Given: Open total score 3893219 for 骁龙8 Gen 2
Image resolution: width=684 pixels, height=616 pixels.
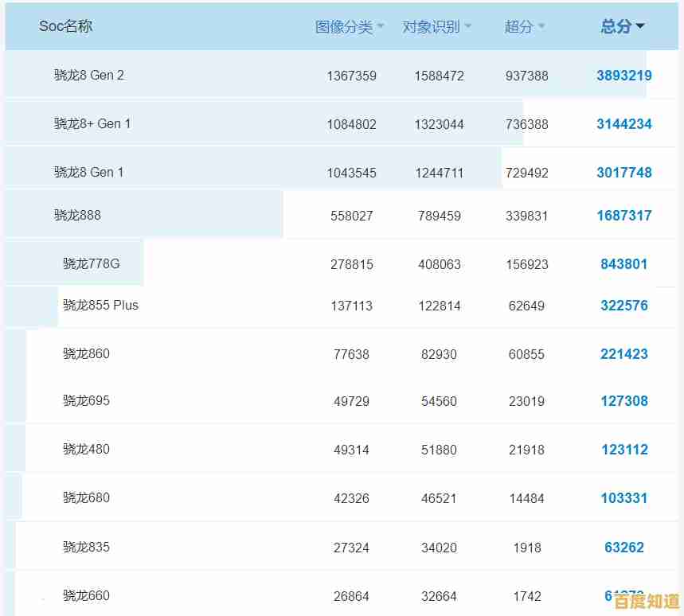Looking at the screenshot, I should [x=624, y=76].
